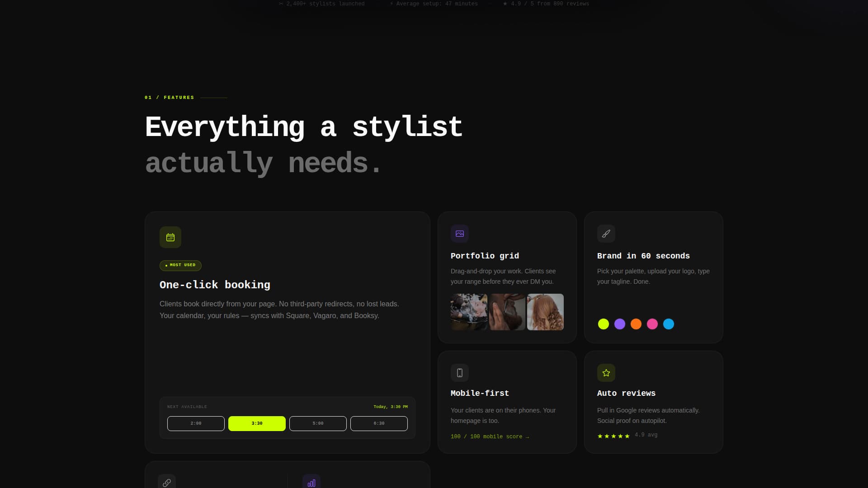The height and width of the screenshot is (488, 868).
Task: Click the 4.9 avg rating text
Action: tap(646, 435)
